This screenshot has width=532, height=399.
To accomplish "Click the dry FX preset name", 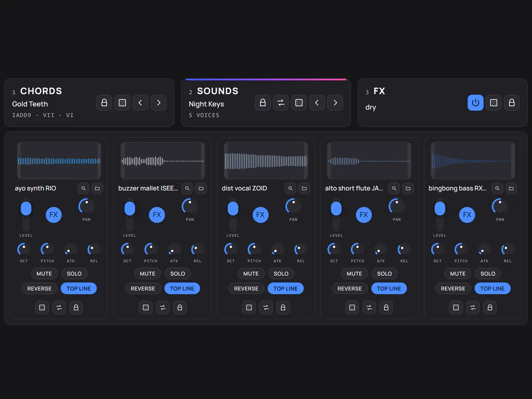I will pyautogui.click(x=371, y=107).
